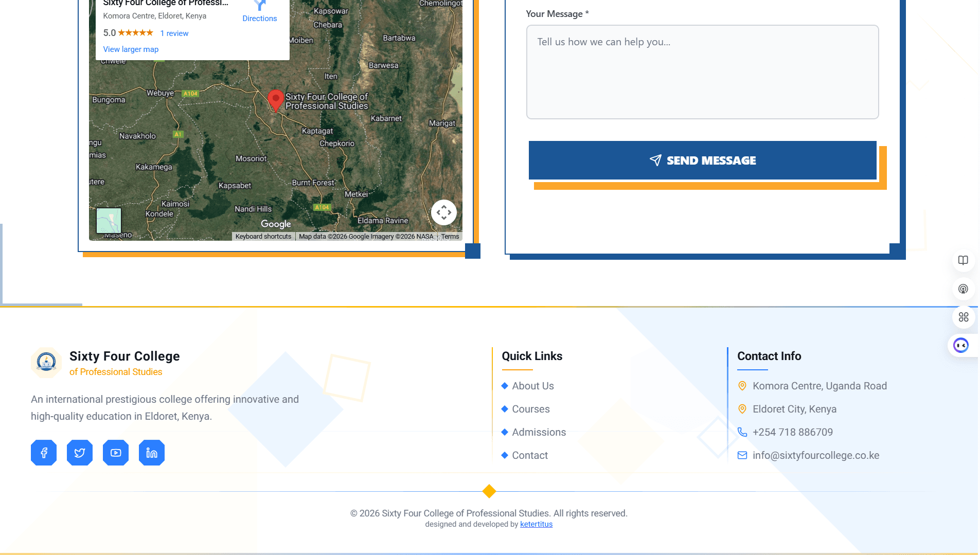Click the View larger map link
This screenshot has width=980, height=555.
click(x=131, y=49)
